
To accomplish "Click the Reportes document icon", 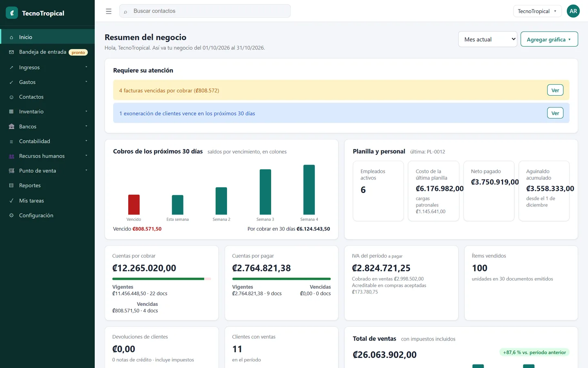I will [11, 186].
